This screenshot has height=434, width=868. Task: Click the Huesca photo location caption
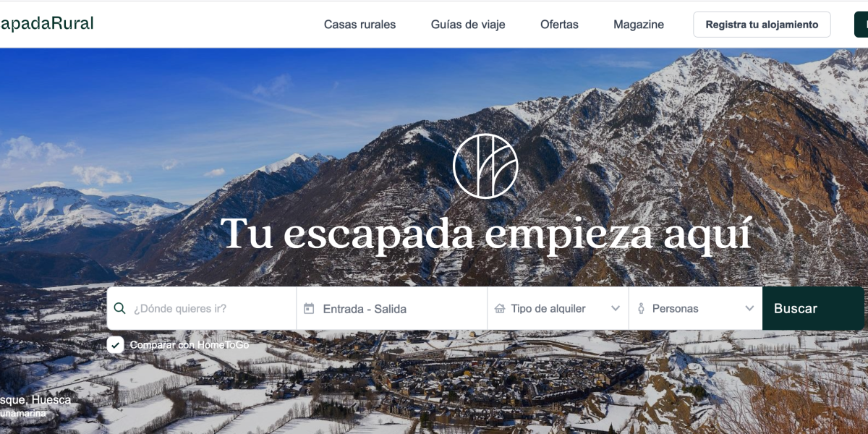pos(35,400)
